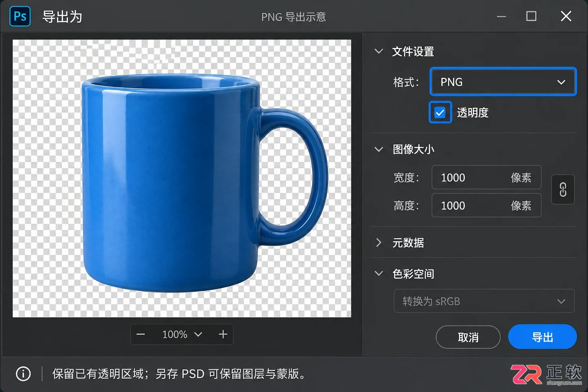Click the 导出 export button

pyautogui.click(x=542, y=337)
